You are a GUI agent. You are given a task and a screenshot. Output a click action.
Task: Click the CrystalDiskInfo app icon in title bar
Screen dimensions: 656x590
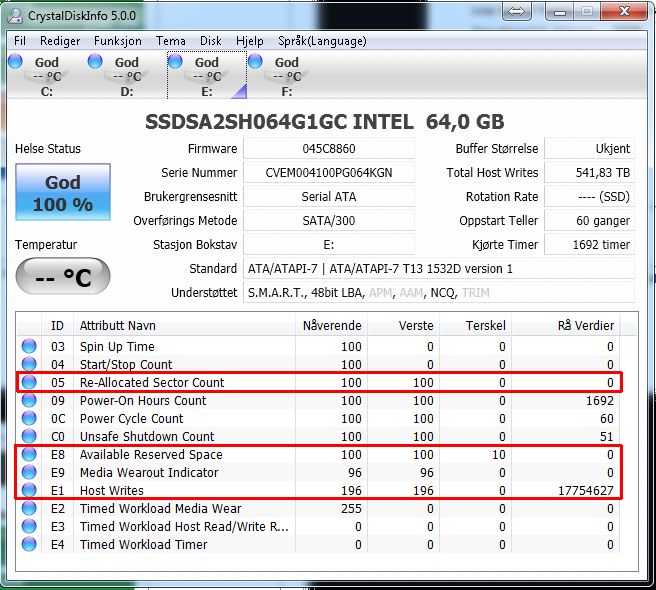pos(15,15)
